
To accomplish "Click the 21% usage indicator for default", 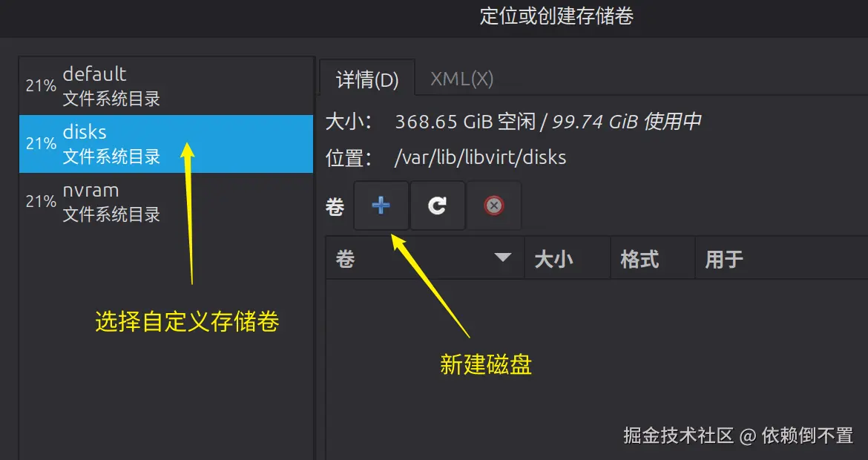I will [40, 86].
